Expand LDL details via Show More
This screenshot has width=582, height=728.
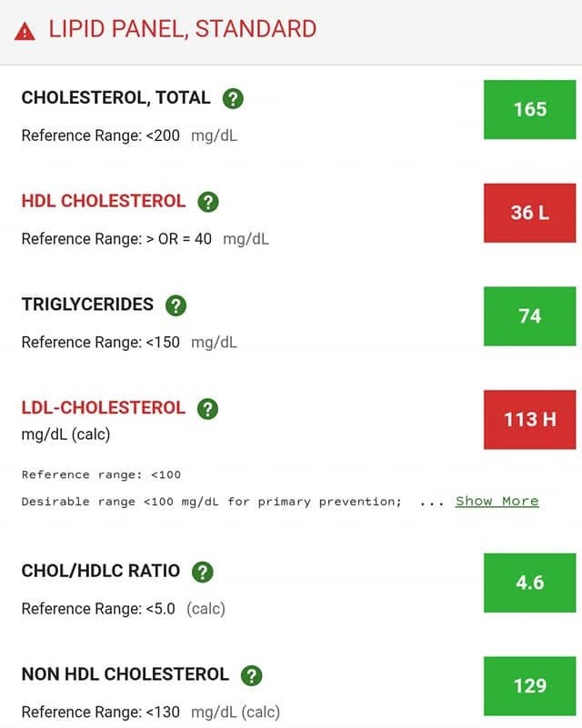click(497, 501)
